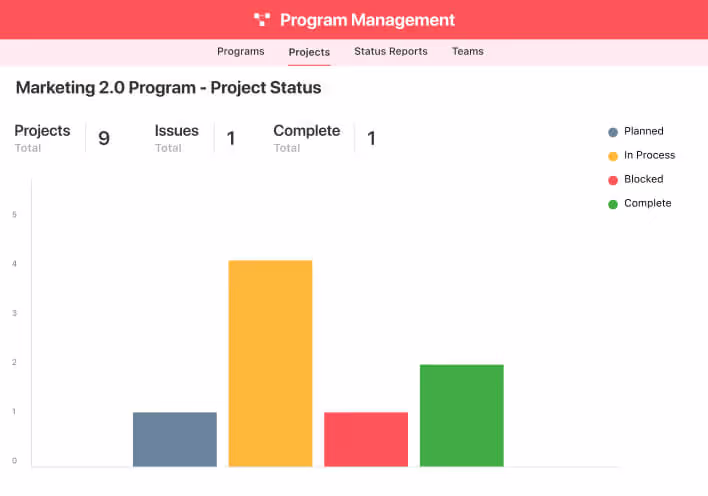This screenshot has width=708, height=496.
Task: Click the Projects Total count
Action: point(104,138)
